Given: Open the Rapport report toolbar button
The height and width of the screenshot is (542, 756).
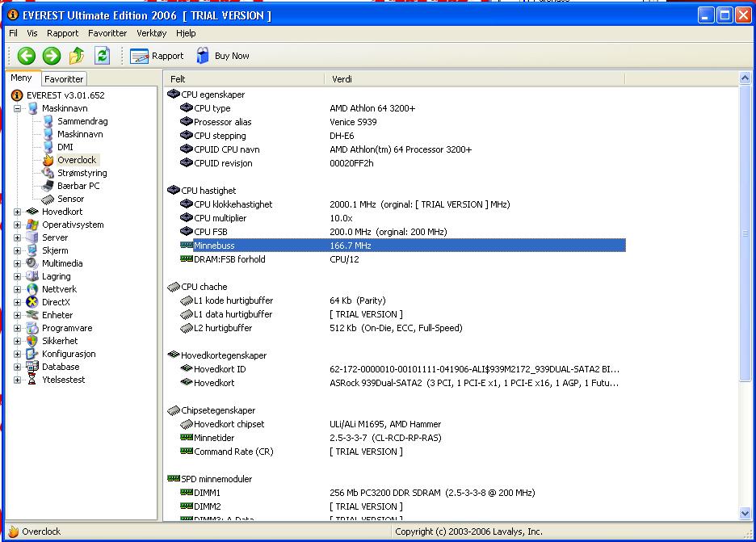Looking at the screenshot, I should pos(157,56).
